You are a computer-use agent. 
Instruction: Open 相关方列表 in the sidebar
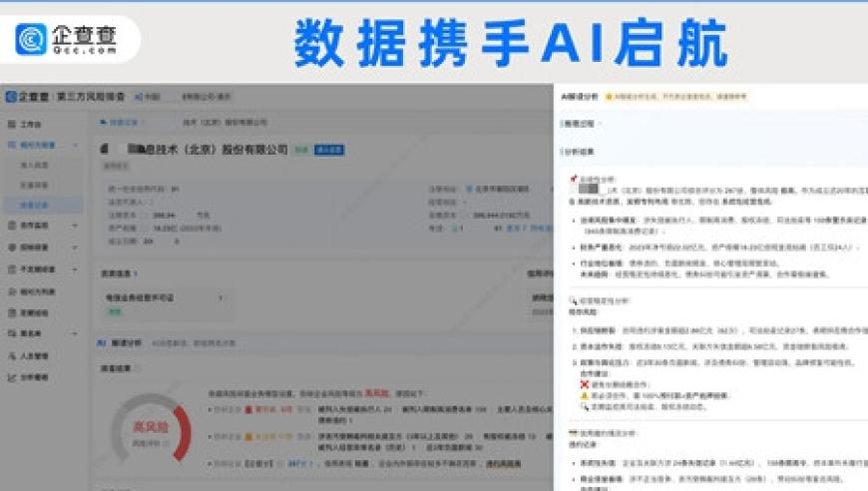[x=38, y=291]
